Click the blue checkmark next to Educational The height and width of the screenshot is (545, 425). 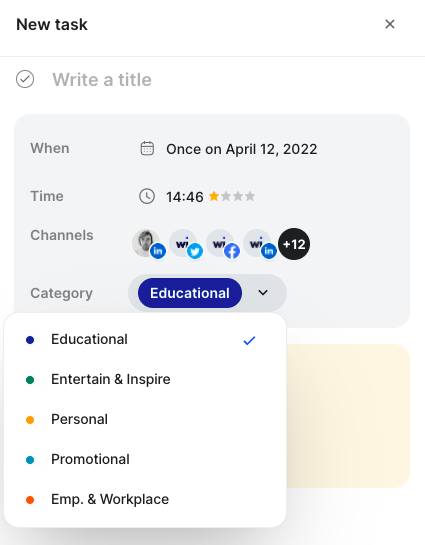point(249,340)
